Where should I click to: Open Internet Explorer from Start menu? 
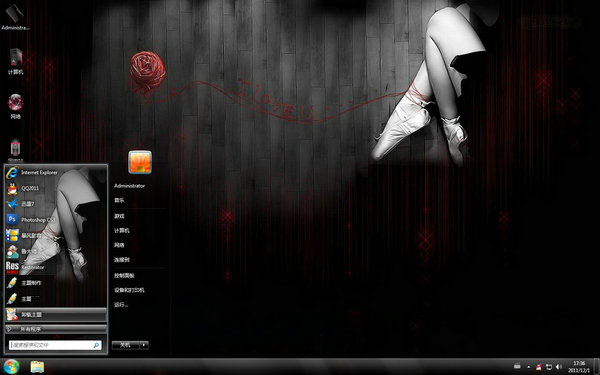(x=55, y=173)
